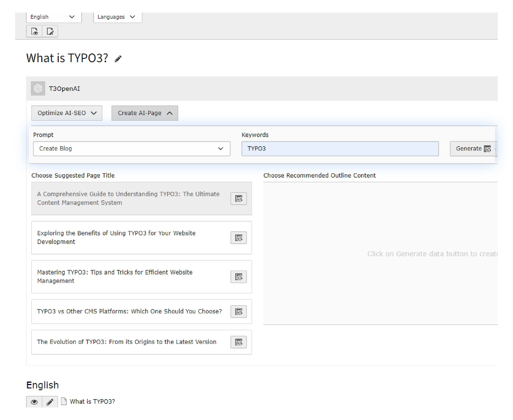Image resolution: width=513 pixels, height=420 pixels.
Task: Generate content for the Mastering TYPO3 title
Action: pos(238,277)
